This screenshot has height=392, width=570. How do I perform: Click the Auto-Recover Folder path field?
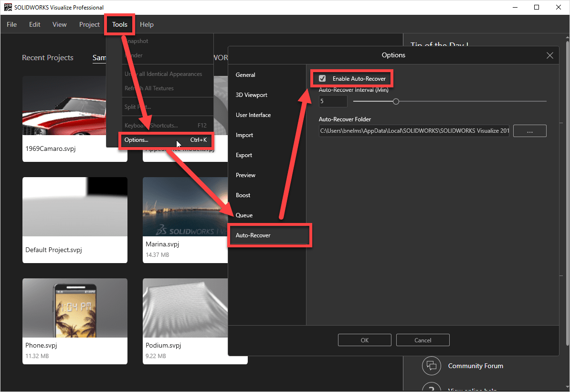tap(414, 131)
